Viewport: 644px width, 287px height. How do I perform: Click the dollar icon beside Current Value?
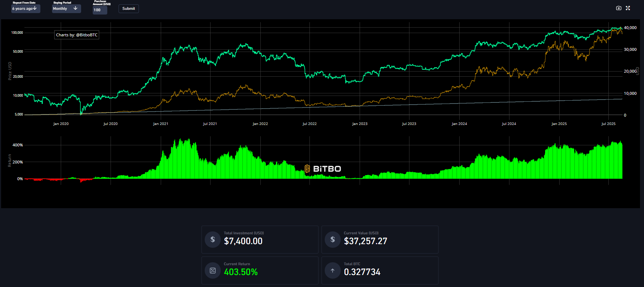[333, 239]
